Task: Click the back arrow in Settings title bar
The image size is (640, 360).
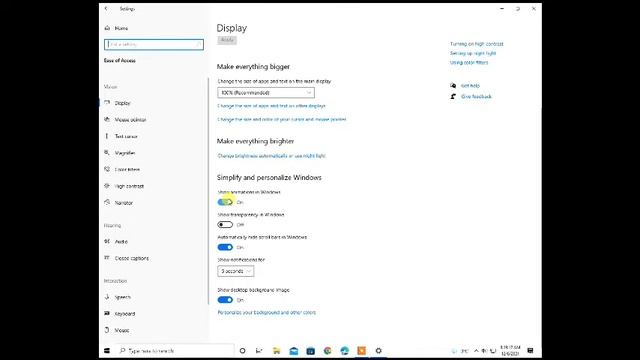Action: pyautogui.click(x=107, y=8)
